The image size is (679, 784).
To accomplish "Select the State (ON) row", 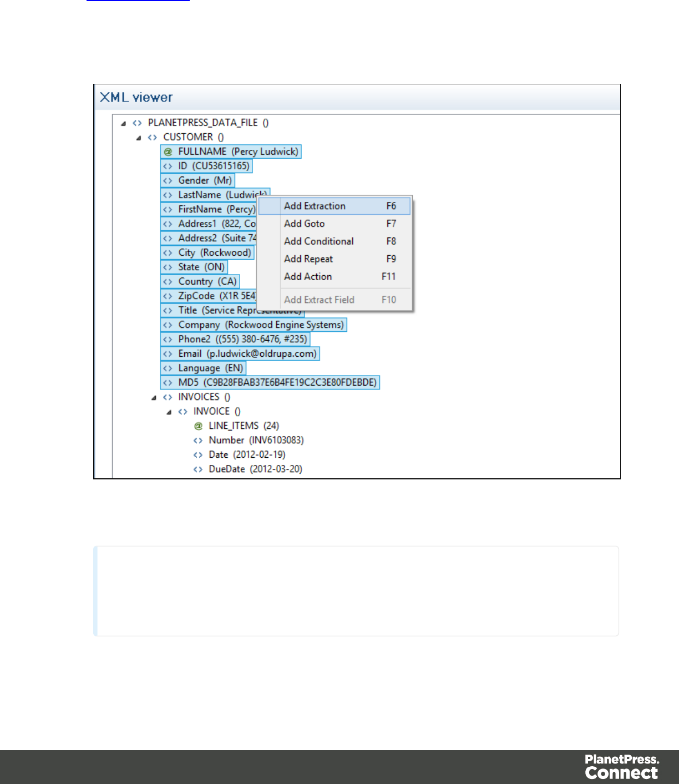I will click(x=194, y=267).
